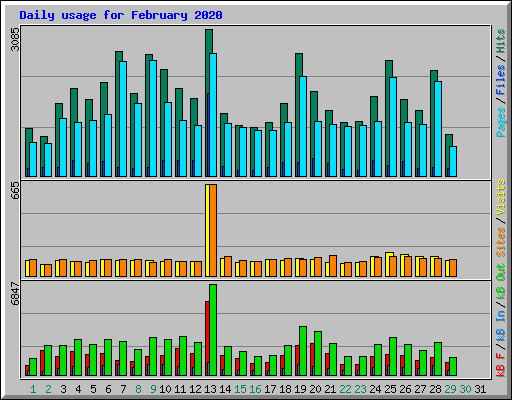Click day label 27 on the x-axis

[420, 389]
